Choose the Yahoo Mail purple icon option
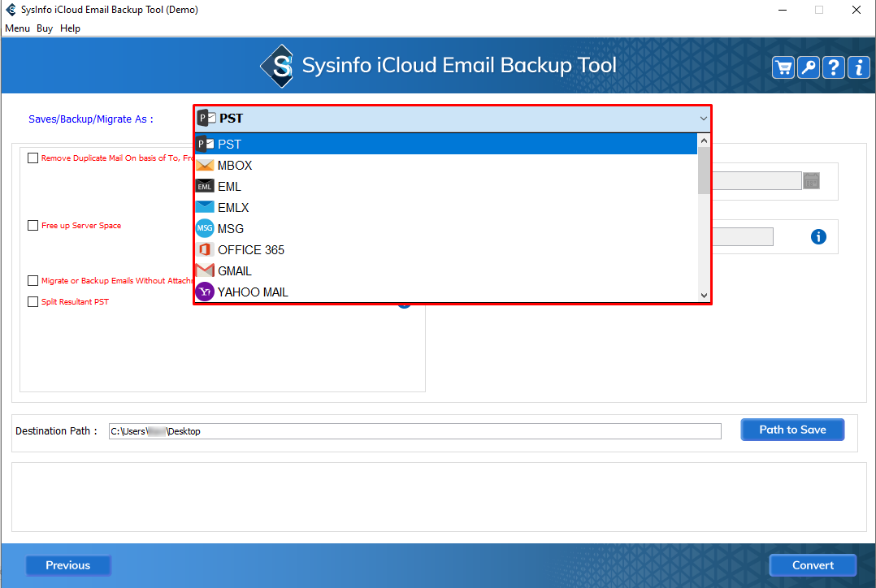This screenshot has height=588, width=876. tap(205, 292)
